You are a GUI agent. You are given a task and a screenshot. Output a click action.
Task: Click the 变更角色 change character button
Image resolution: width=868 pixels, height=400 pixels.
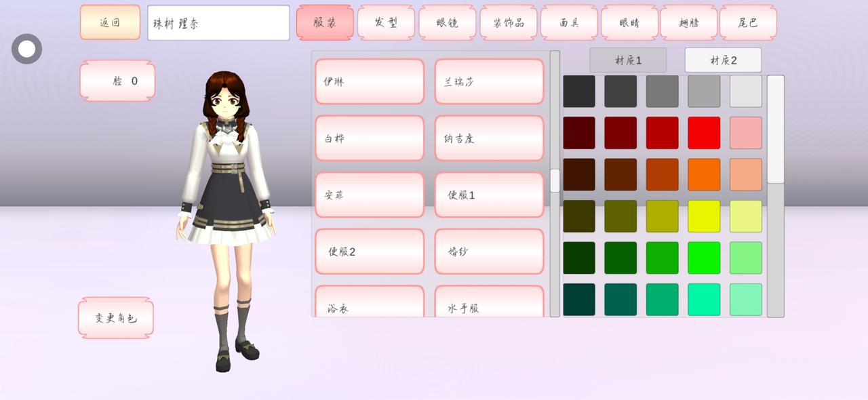[x=116, y=317]
